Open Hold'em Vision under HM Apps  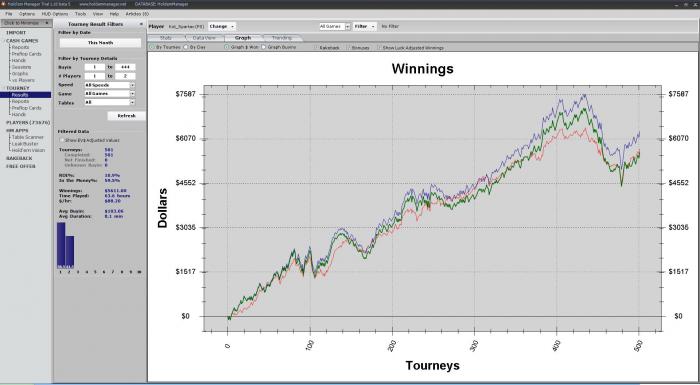coord(28,151)
